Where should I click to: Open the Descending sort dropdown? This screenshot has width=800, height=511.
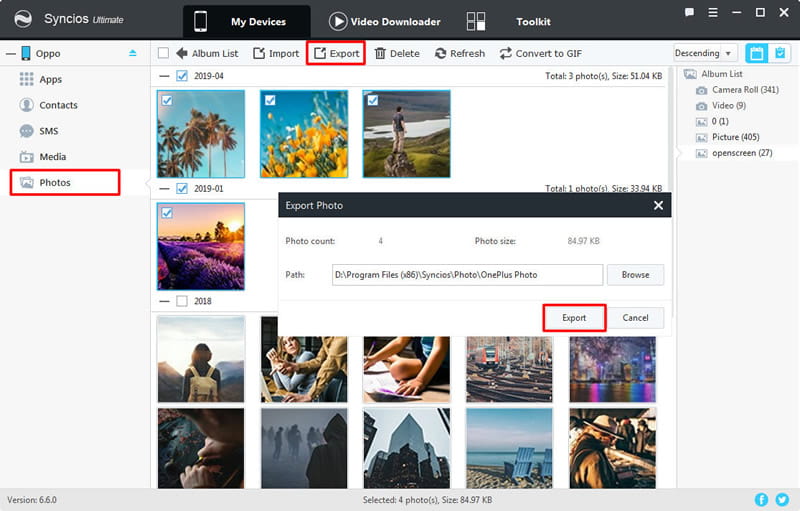(705, 53)
